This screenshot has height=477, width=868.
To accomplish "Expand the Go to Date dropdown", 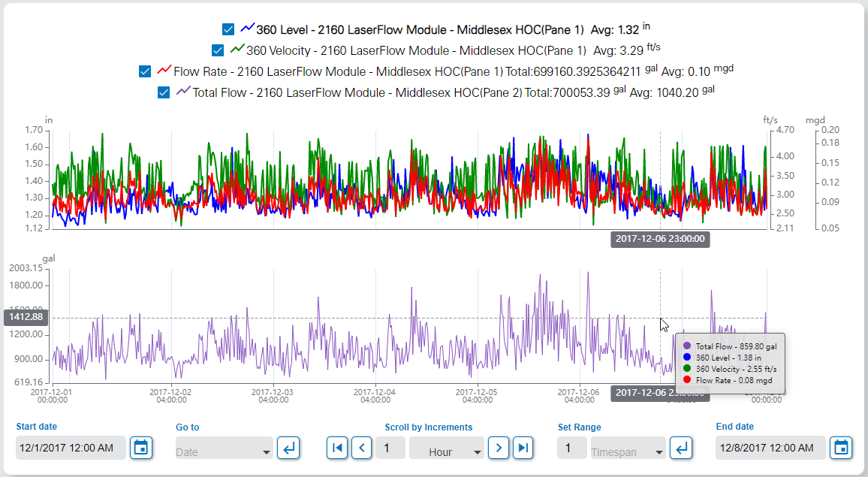I will (223, 452).
